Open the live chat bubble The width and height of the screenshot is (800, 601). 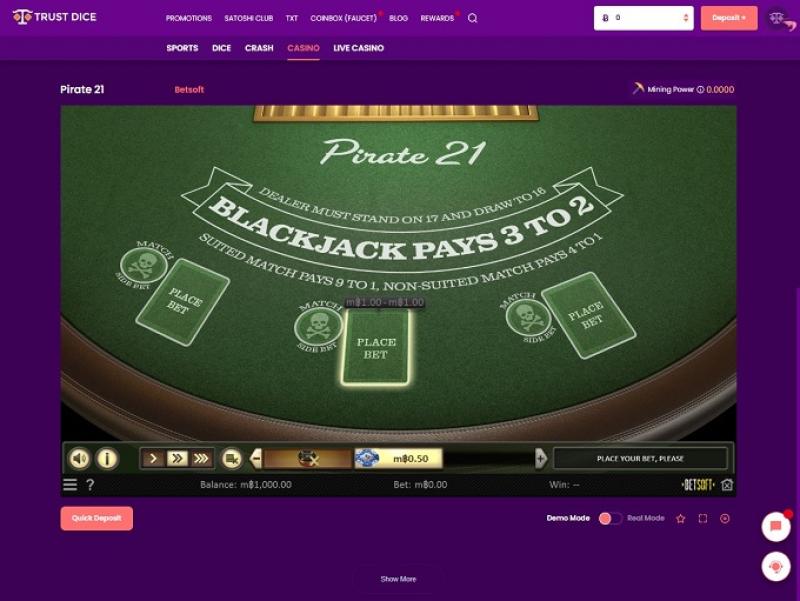tap(776, 526)
